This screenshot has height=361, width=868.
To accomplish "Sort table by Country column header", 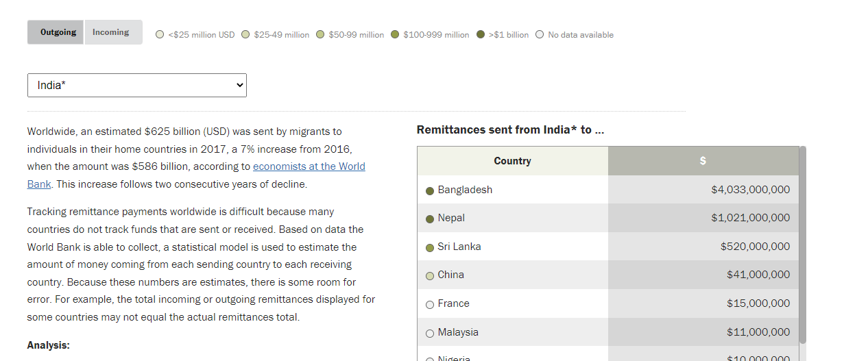I will [x=512, y=161].
